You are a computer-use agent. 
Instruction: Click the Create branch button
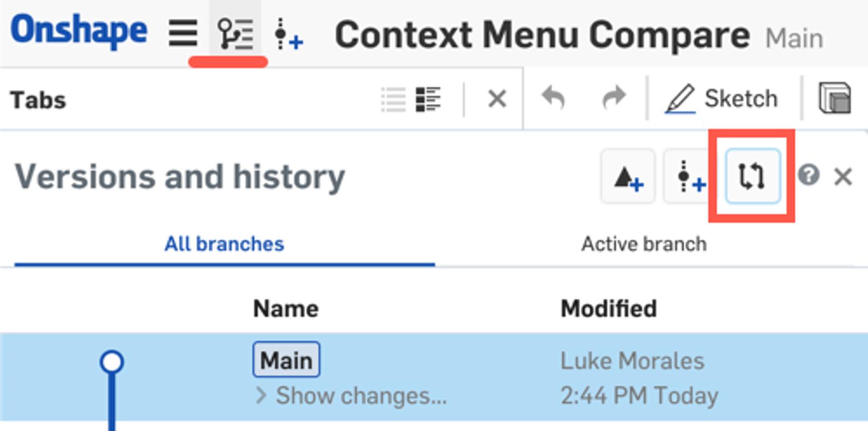click(x=628, y=177)
